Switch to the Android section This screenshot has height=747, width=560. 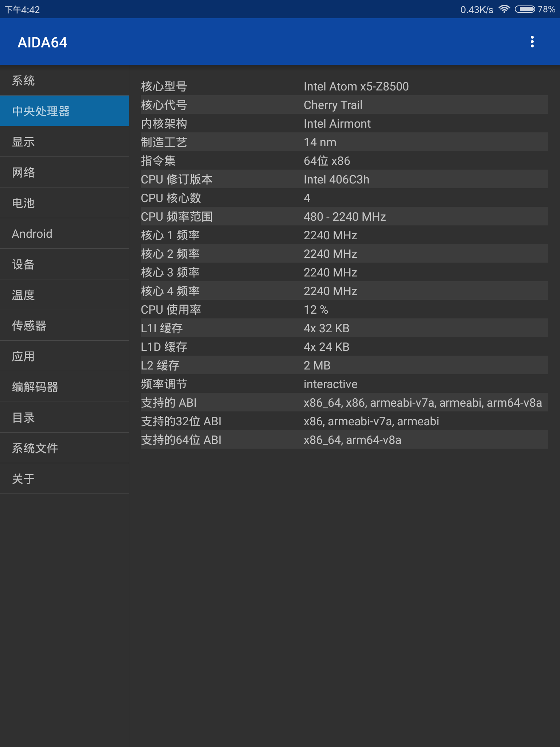click(x=64, y=233)
